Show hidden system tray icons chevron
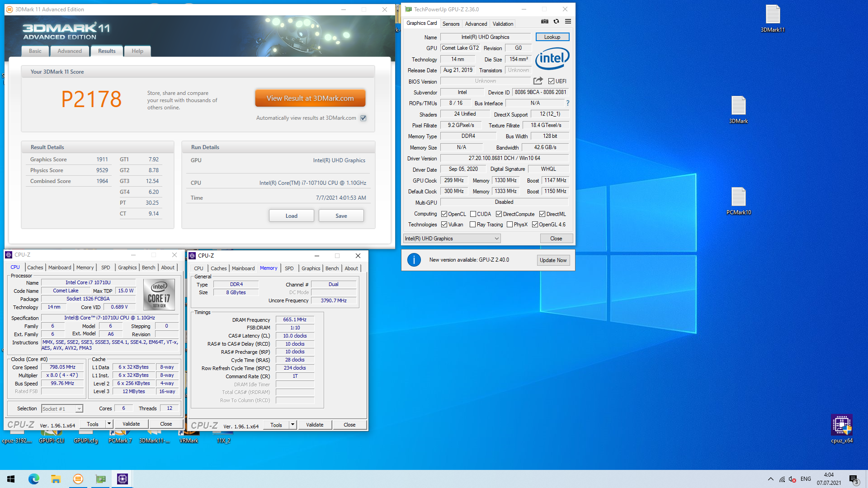868x488 pixels. (770, 479)
